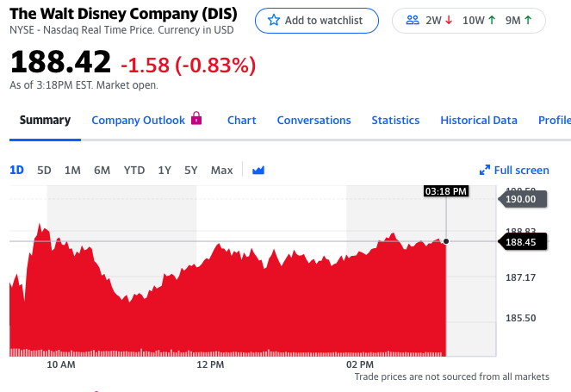The image size is (571, 392).
Task: Show the Max chart range
Action: pyautogui.click(x=221, y=170)
